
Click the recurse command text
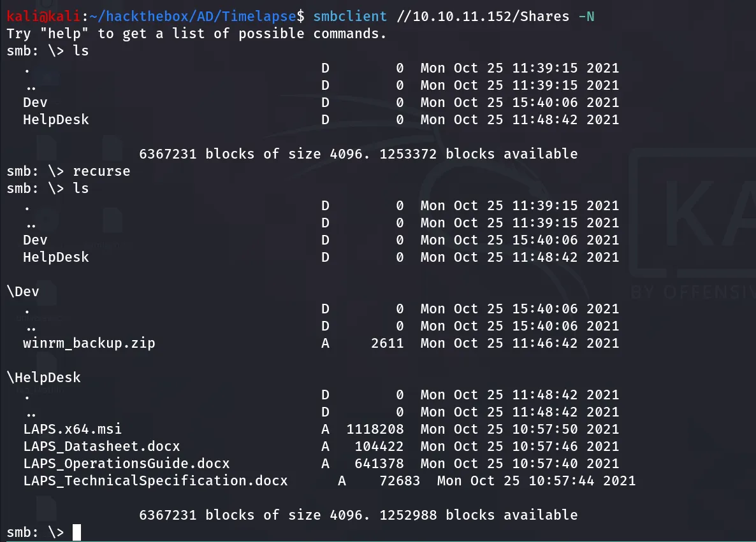click(101, 171)
